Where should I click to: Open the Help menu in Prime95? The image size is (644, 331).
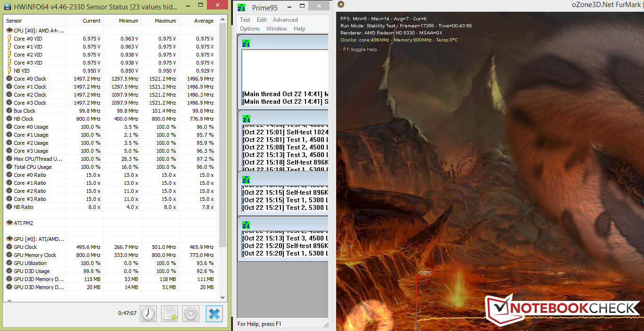click(x=299, y=29)
